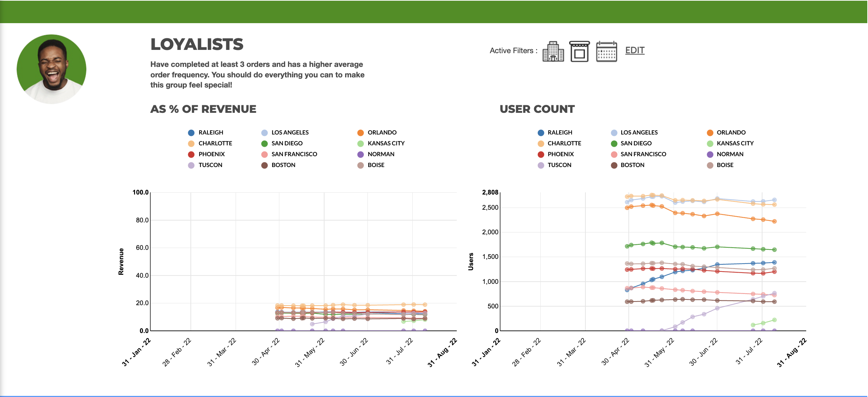Hide SAN DIEGO in user count legend
Image resolution: width=868 pixels, height=397 pixels.
coord(636,144)
